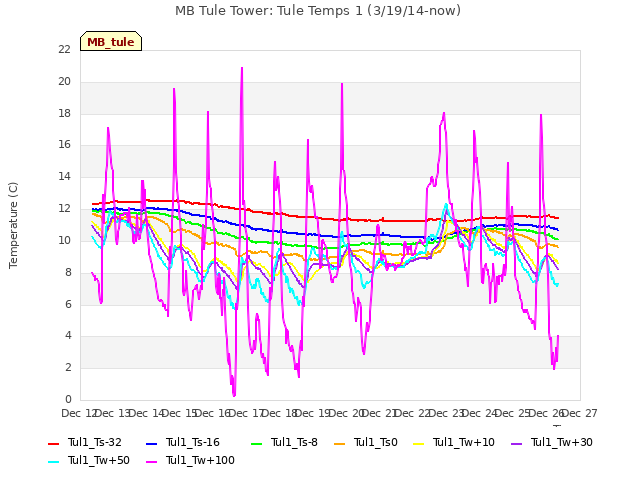Click the orange Tul1_Ts0 legend swatch
Screen dimensions: 640x480
click(339, 443)
